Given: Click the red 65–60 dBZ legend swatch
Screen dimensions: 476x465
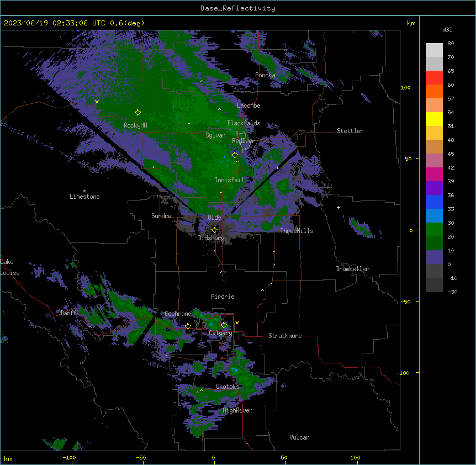Looking at the screenshot, I should 434,78.
